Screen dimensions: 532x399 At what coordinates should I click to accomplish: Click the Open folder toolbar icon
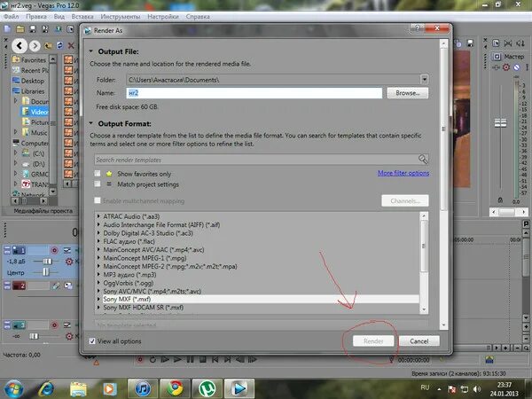pyautogui.click(x=20, y=29)
